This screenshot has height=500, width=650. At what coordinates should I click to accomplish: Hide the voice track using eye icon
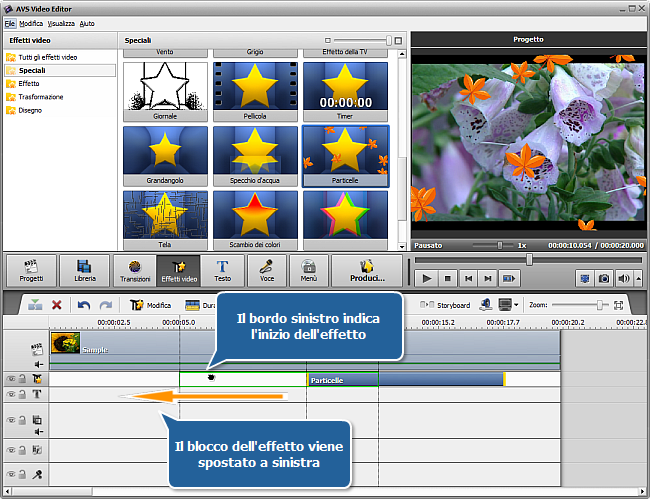11,475
